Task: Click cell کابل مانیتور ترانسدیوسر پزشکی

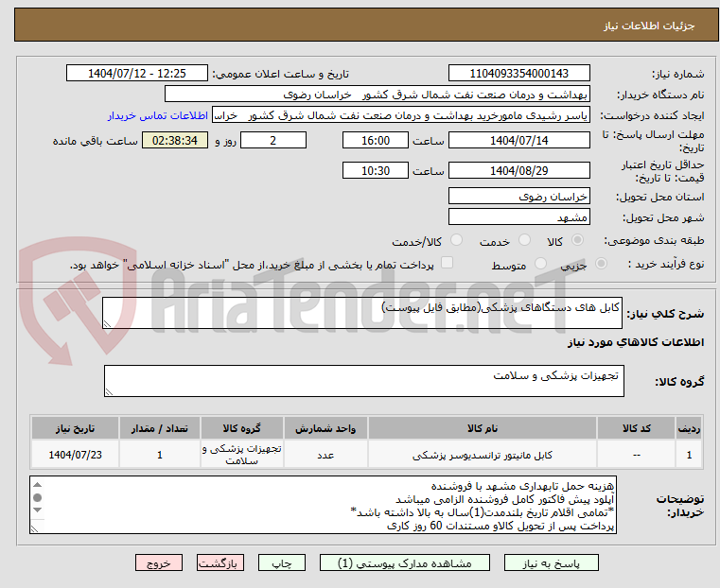Action: [483, 455]
